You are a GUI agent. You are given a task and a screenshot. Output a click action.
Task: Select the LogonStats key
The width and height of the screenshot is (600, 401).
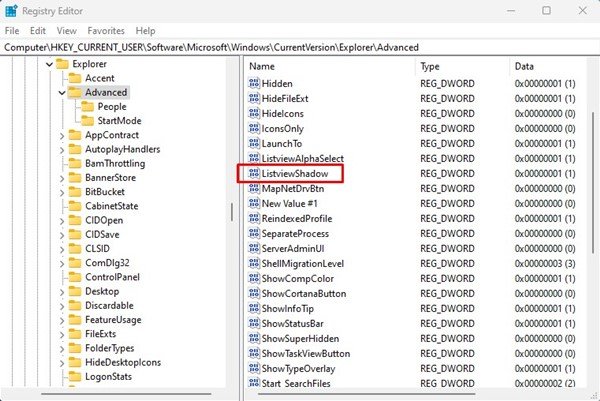(108, 377)
